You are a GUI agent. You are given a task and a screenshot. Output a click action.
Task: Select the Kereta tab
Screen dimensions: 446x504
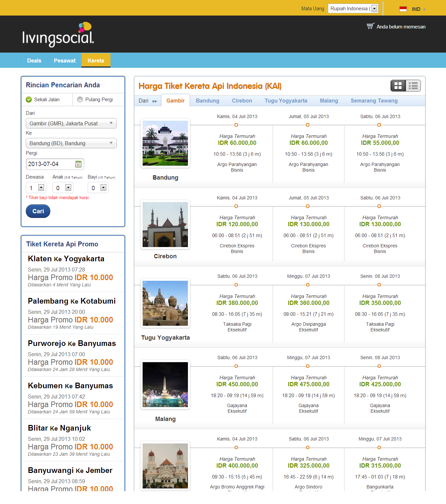coord(96,61)
